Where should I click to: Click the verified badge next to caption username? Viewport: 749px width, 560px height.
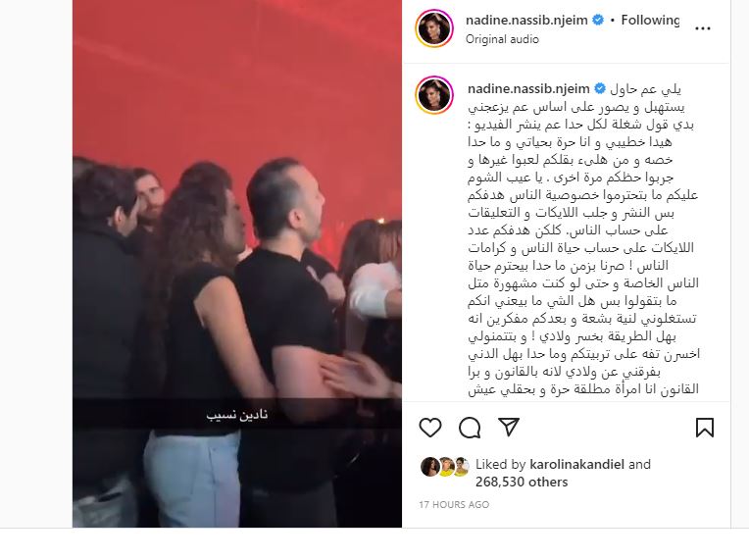tap(600, 89)
